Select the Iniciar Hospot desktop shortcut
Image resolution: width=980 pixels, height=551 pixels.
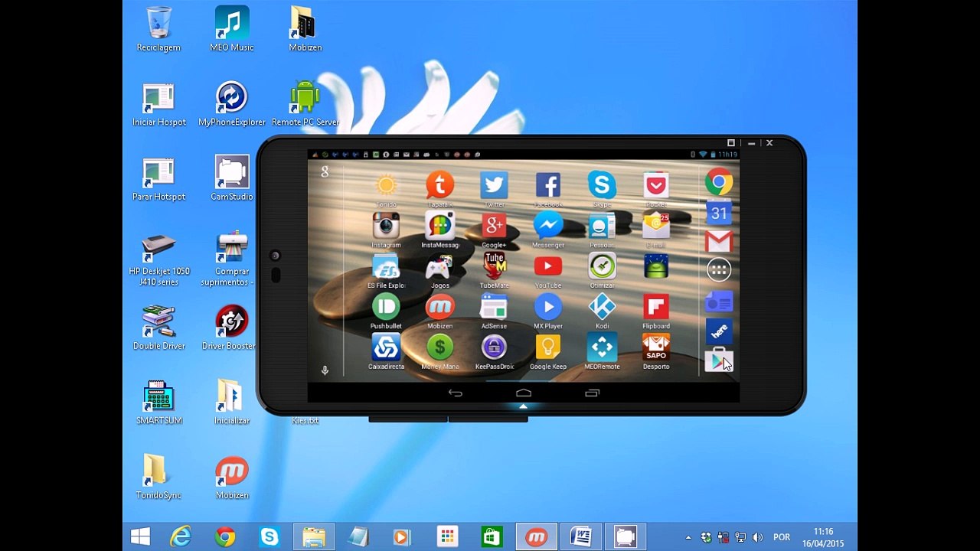[x=158, y=103]
